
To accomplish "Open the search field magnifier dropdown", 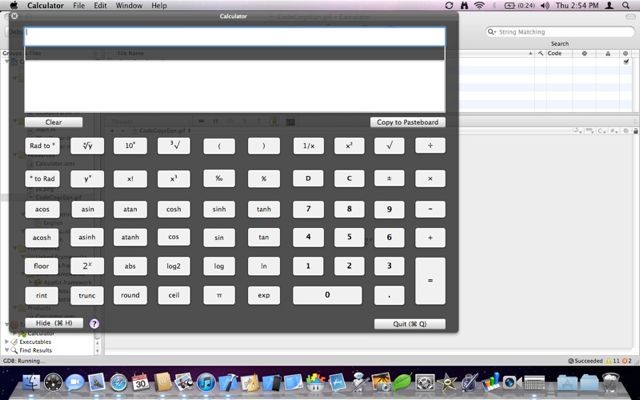I will [x=493, y=32].
